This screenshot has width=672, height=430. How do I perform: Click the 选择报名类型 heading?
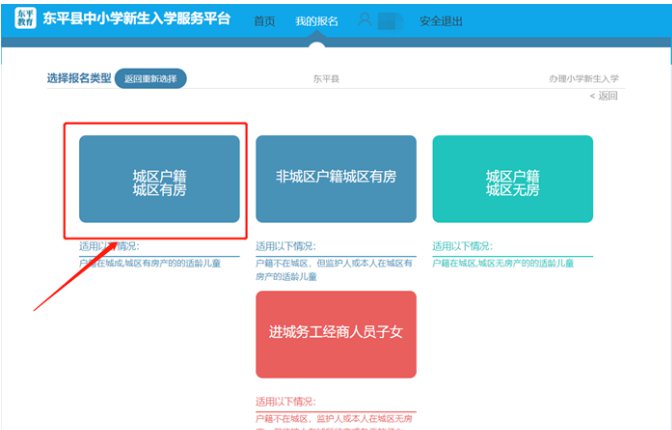(79, 78)
